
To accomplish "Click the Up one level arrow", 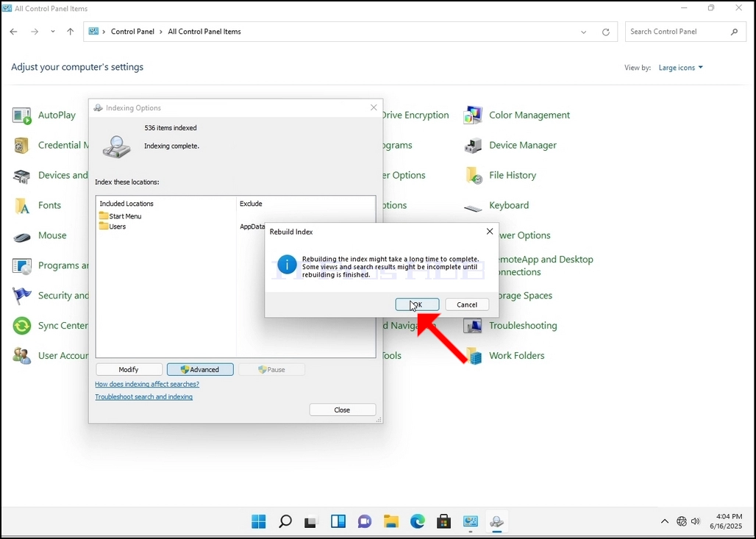I will 71,32.
